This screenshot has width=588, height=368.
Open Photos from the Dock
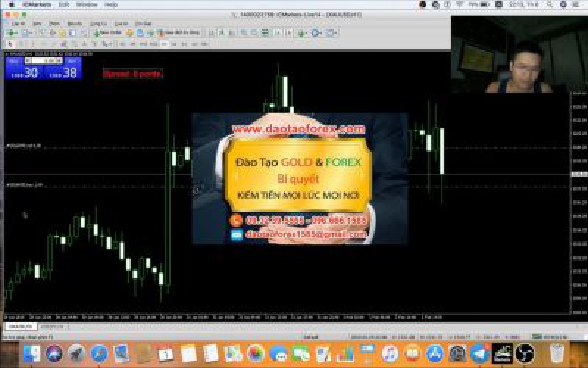coord(255,353)
